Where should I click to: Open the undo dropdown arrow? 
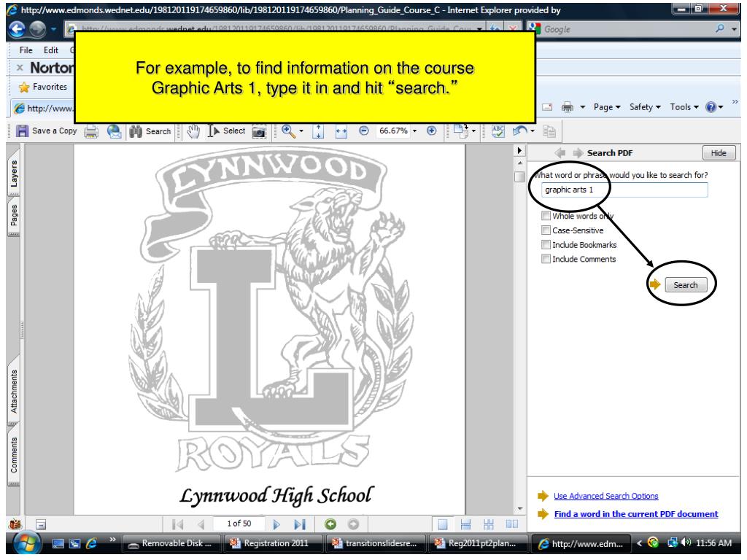point(533,131)
